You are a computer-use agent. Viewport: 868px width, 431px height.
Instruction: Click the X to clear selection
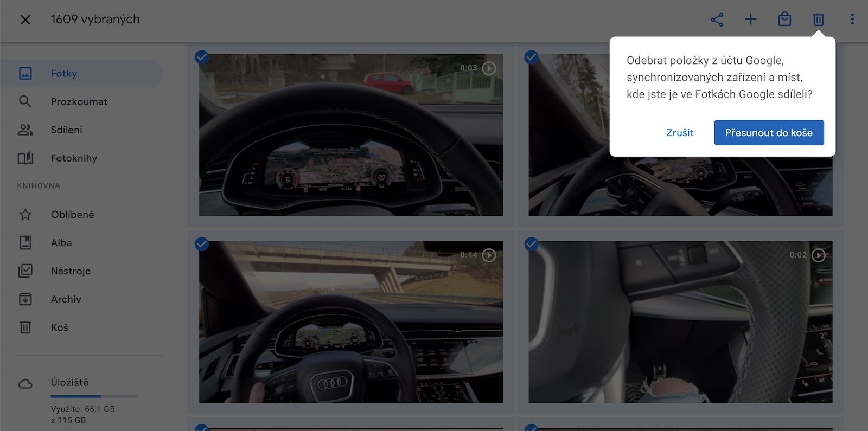point(25,20)
